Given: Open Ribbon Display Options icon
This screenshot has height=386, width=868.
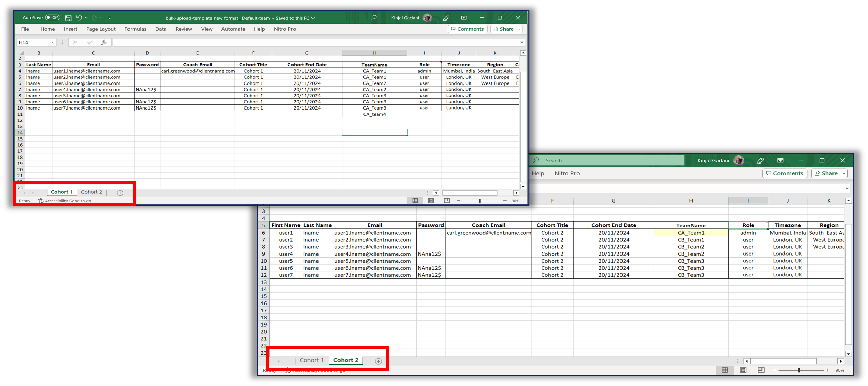Looking at the screenshot, I should click(464, 18).
